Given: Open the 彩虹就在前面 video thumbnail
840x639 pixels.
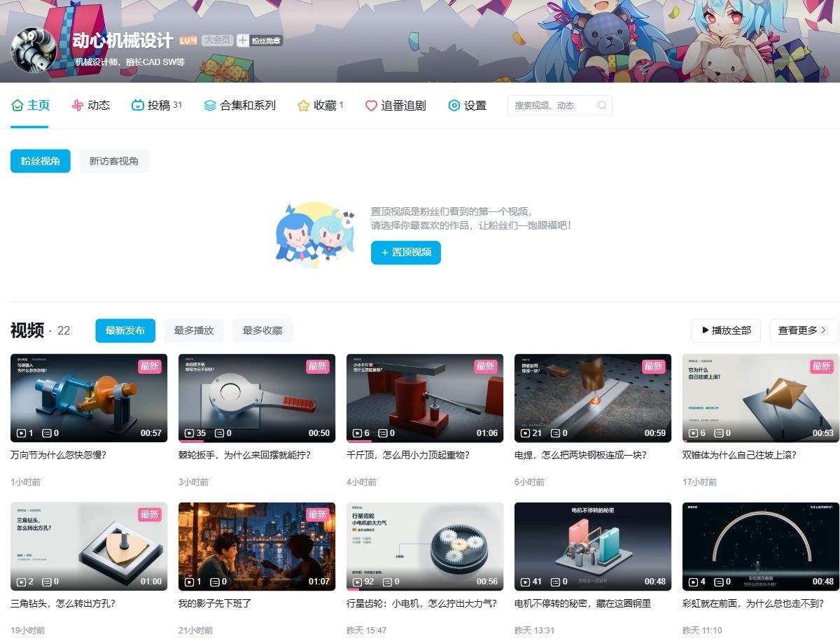Looking at the screenshot, I should (x=761, y=547).
